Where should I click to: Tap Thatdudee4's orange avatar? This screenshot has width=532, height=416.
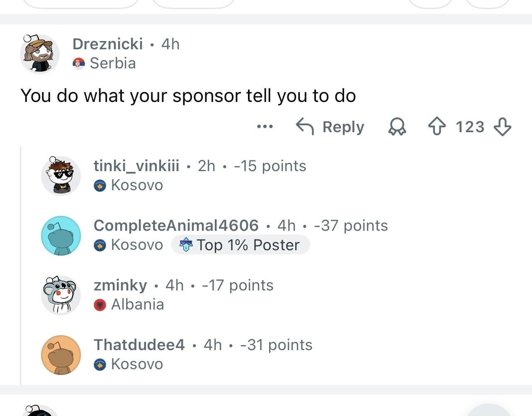point(61,355)
